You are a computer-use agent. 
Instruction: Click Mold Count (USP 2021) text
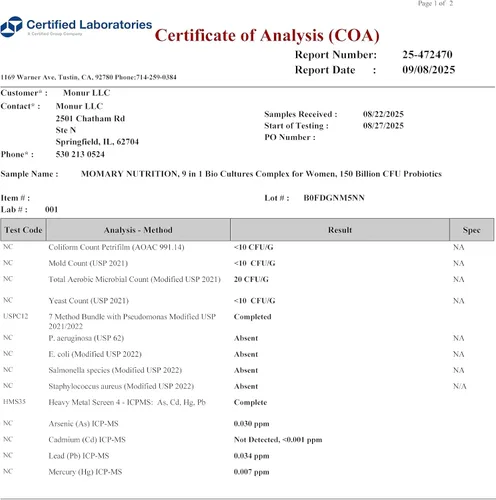pyautogui.click(x=88, y=263)
